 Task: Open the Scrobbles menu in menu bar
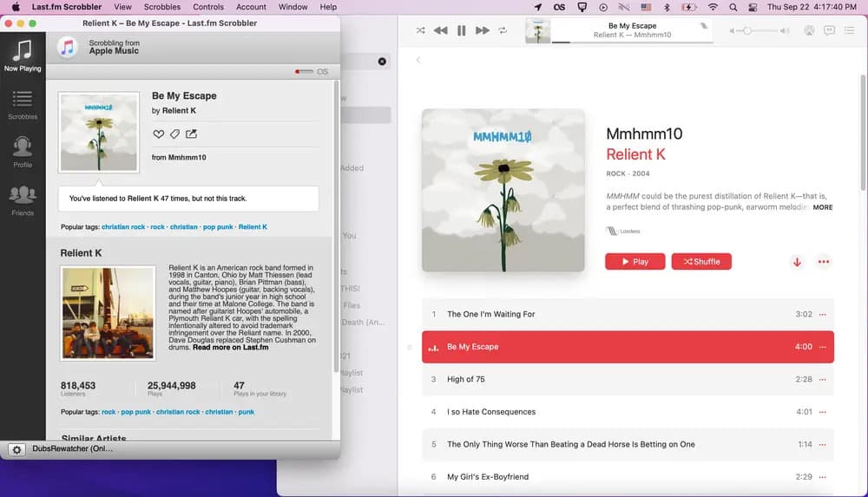click(x=162, y=7)
